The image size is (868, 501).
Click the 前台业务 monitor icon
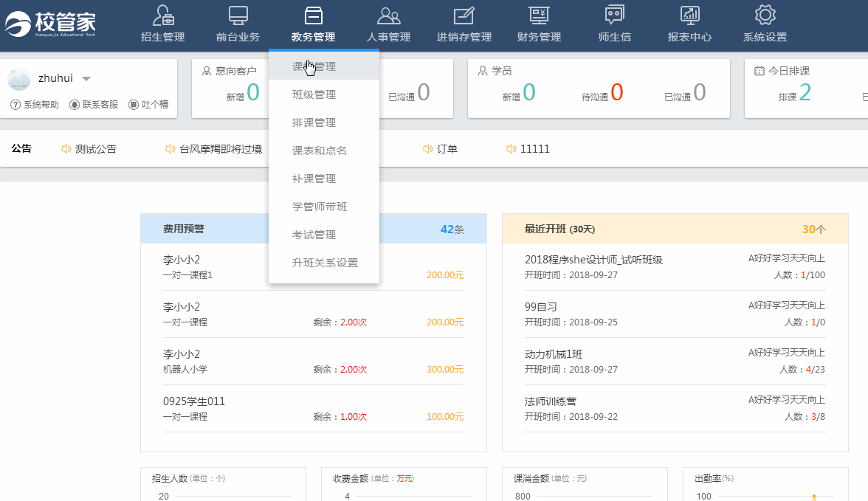238,15
